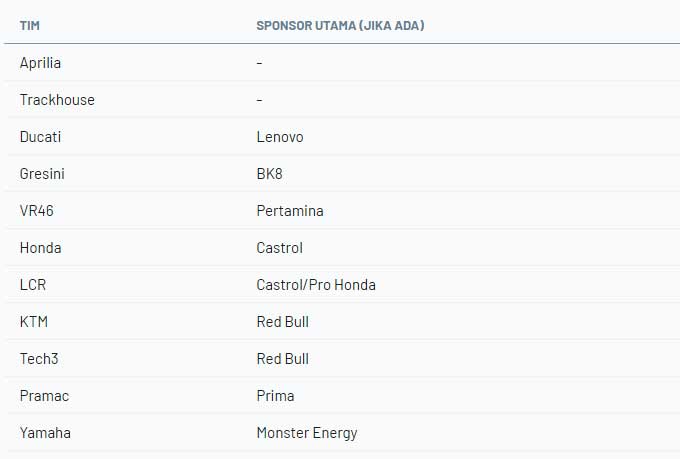Click the Monster Energy sponsor text
This screenshot has width=680, height=459.
tap(307, 433)
